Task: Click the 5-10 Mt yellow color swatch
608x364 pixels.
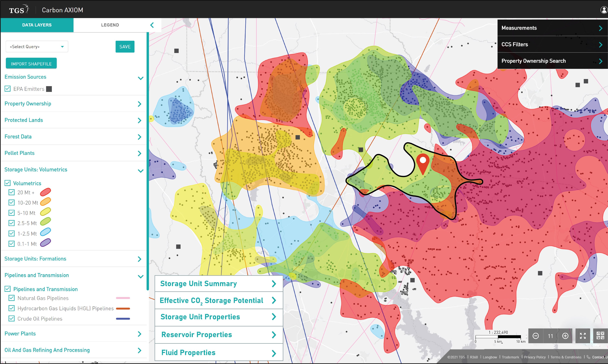Action: (x=45, y=212)
